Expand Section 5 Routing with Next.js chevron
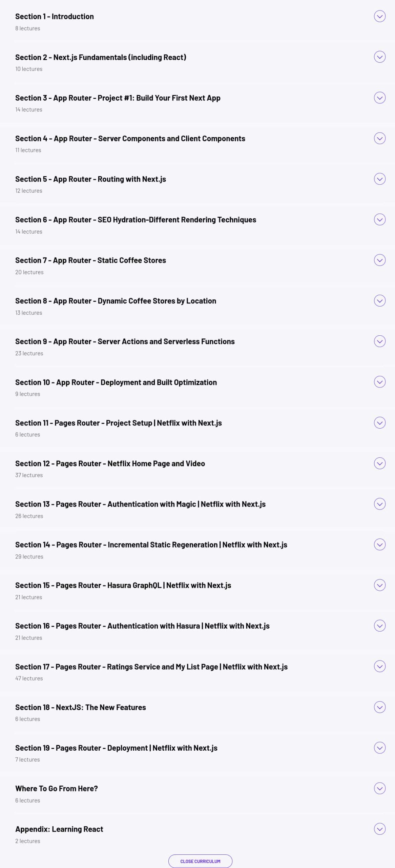 click(379, 179)
